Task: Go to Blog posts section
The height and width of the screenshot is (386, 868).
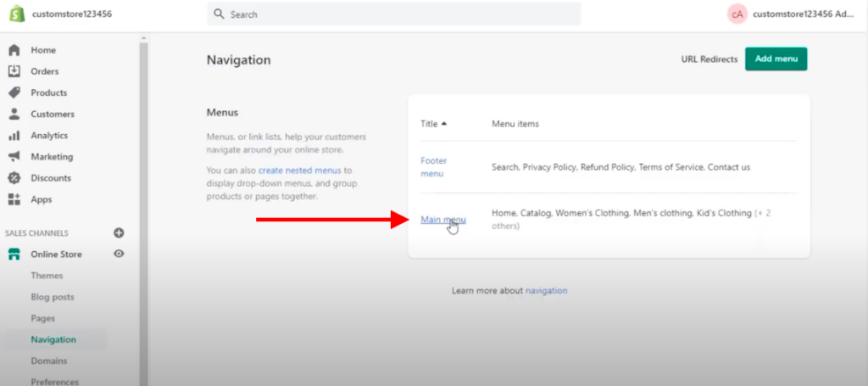Action: coord(52,297)
